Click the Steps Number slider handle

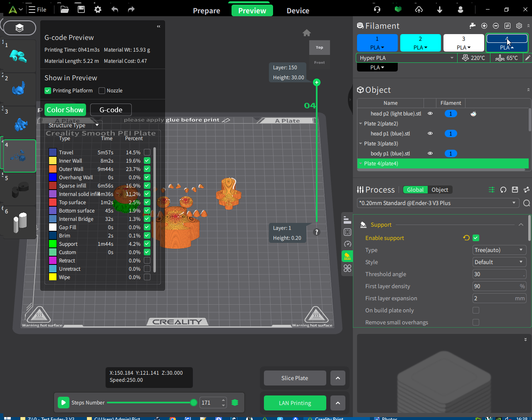194,403
